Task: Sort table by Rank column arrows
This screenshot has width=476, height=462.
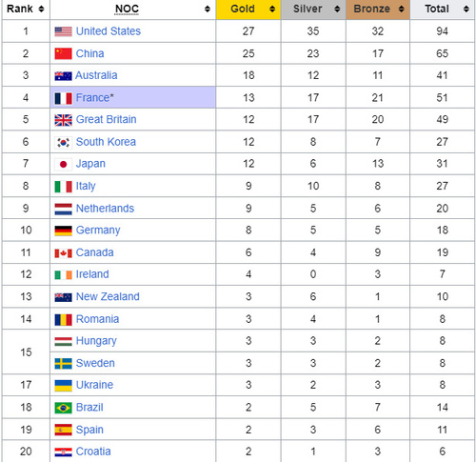Action: (x=41, y=9)
